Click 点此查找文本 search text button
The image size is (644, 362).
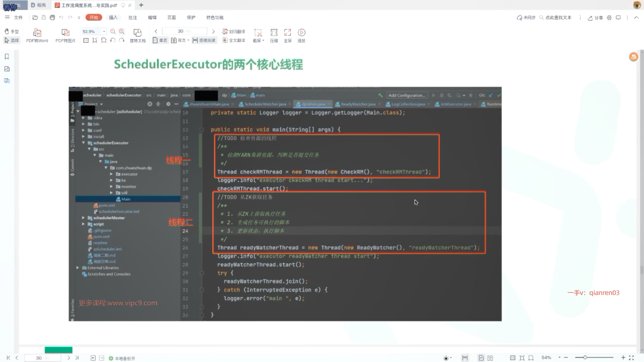555,17
